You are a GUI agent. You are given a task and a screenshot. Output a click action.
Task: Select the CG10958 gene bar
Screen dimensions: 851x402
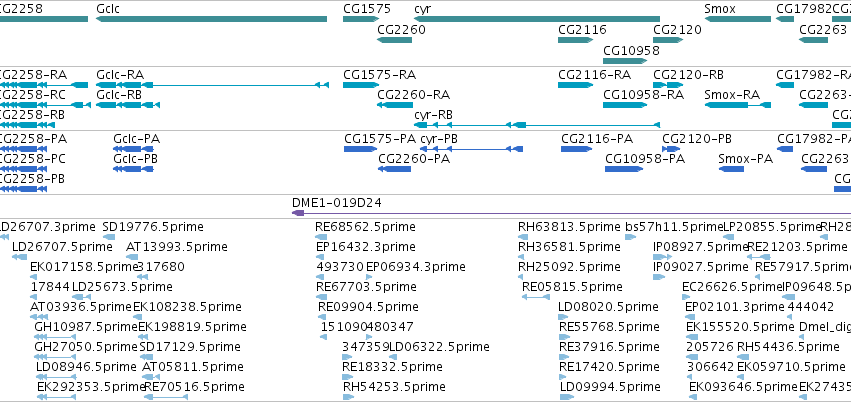click(625, 61)
